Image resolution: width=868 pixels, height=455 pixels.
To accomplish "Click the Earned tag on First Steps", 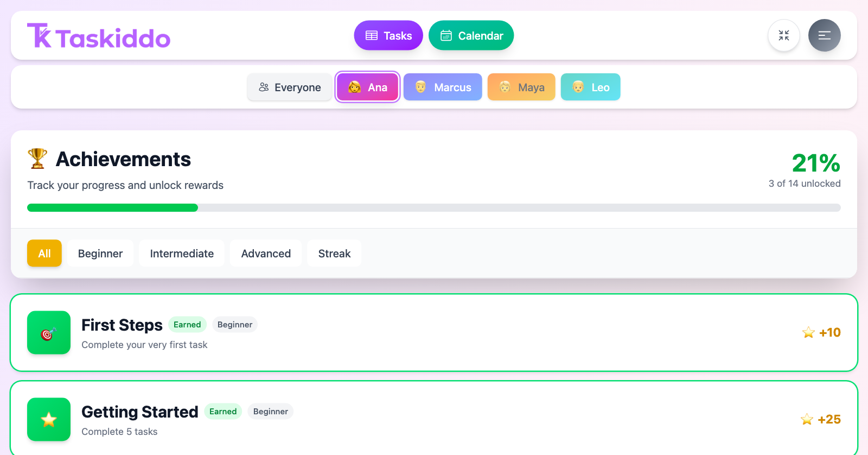I will coord(187,325).
